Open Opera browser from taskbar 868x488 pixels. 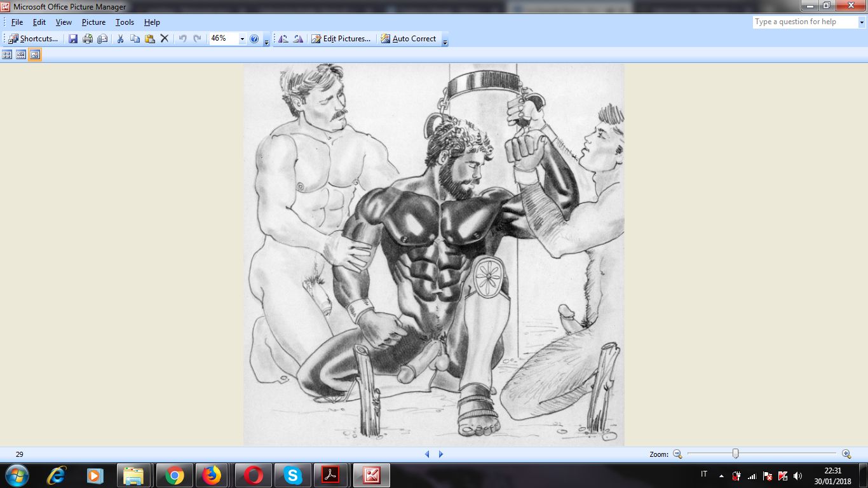point(253,475)
